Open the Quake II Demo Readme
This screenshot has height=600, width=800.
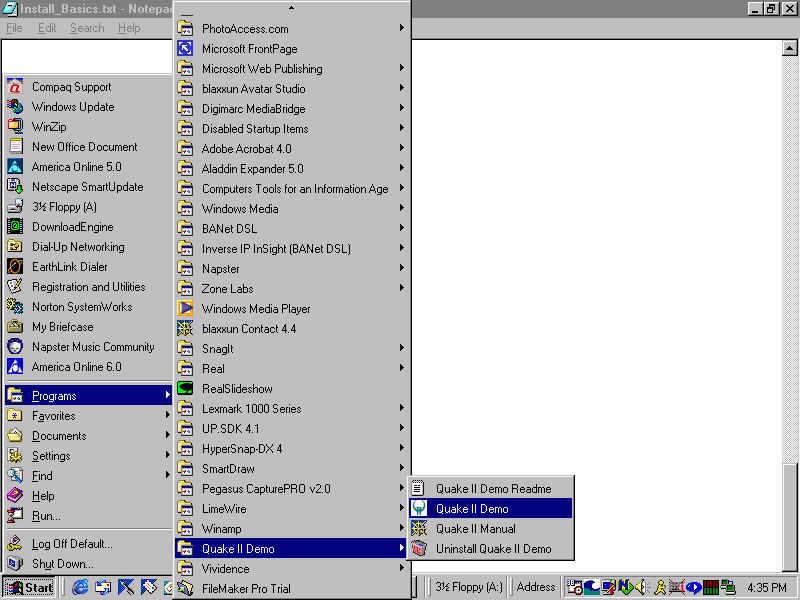419,489
